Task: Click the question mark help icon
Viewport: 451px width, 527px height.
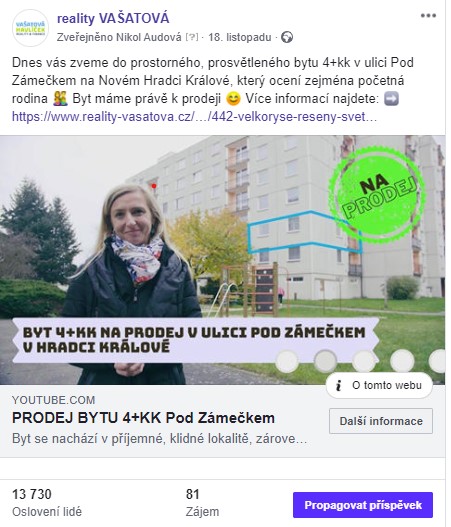Action: pyautogui.click(x=192, y=37)
